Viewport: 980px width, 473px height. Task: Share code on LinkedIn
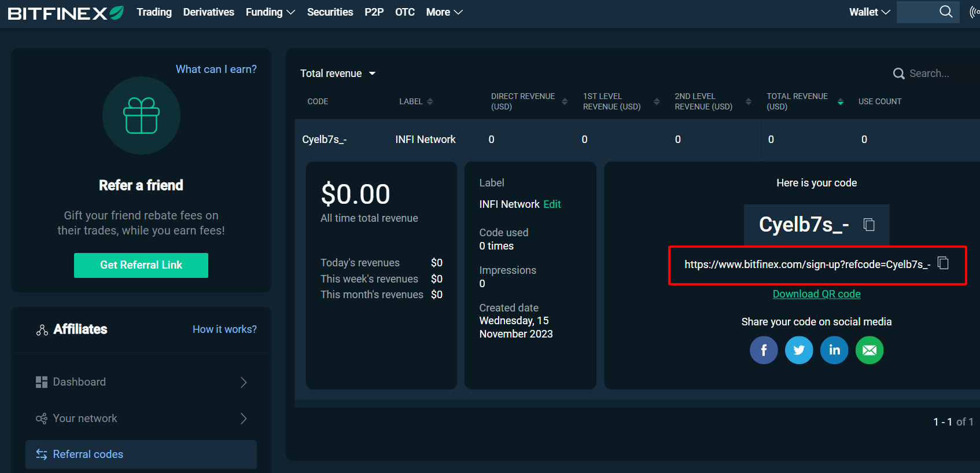pos(834,350)
